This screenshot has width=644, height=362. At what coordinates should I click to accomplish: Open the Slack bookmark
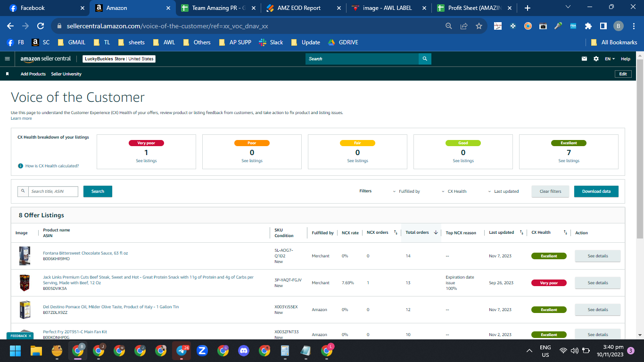pyautogui.click(x=271, y=42)
